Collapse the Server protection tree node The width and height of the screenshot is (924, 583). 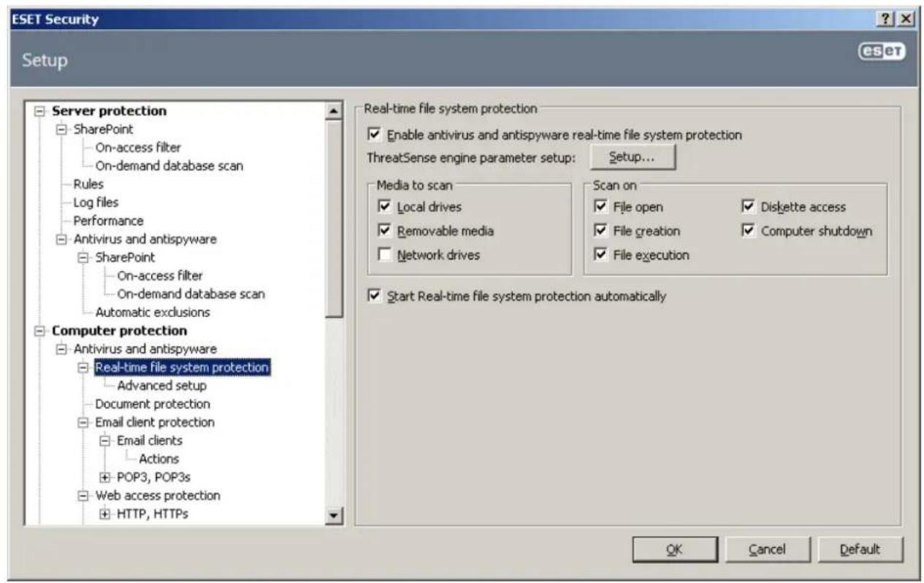(39, 112)
